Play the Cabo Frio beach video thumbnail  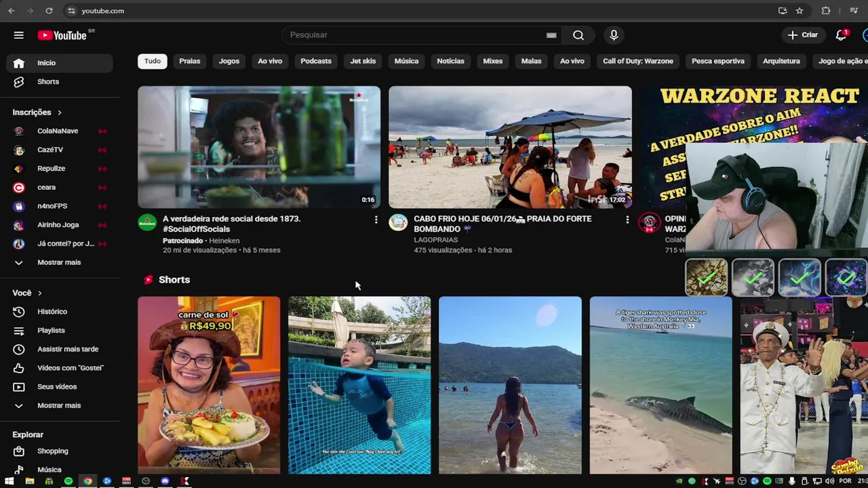coord(510,147)
